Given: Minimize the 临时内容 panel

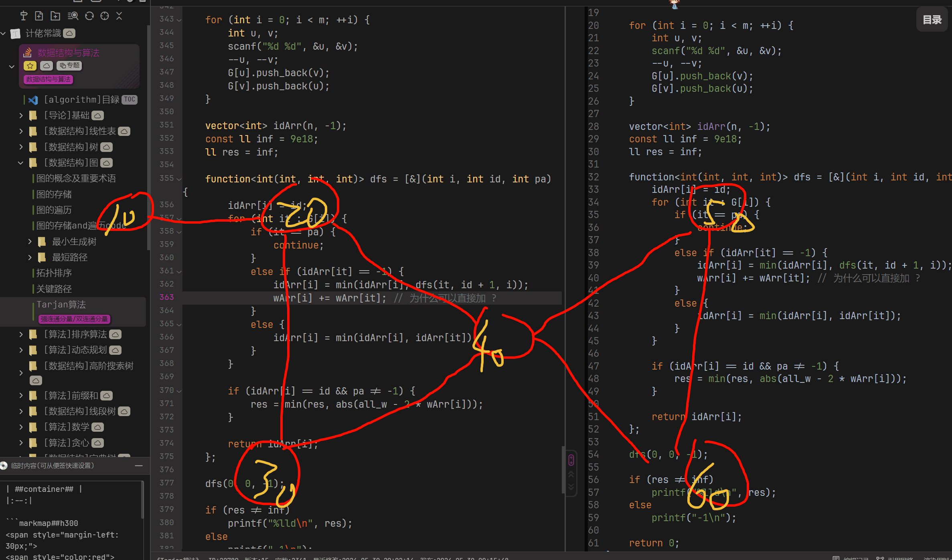Looking at the screenshot, I should pyautogui.click(x=139, y=466).
